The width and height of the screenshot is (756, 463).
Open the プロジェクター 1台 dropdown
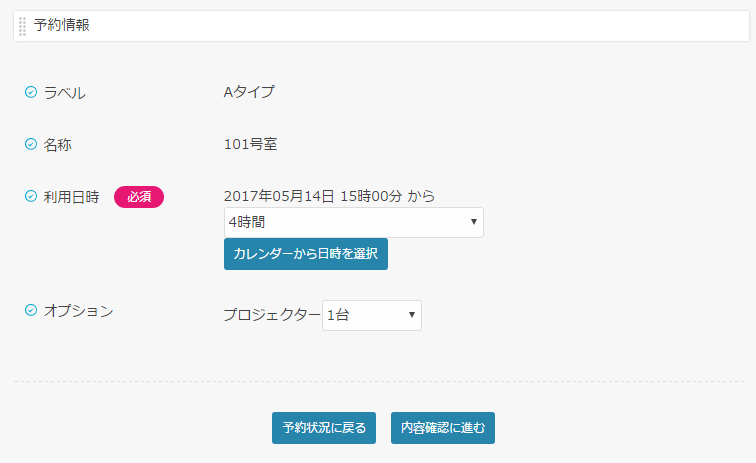(x=372, y=315)
